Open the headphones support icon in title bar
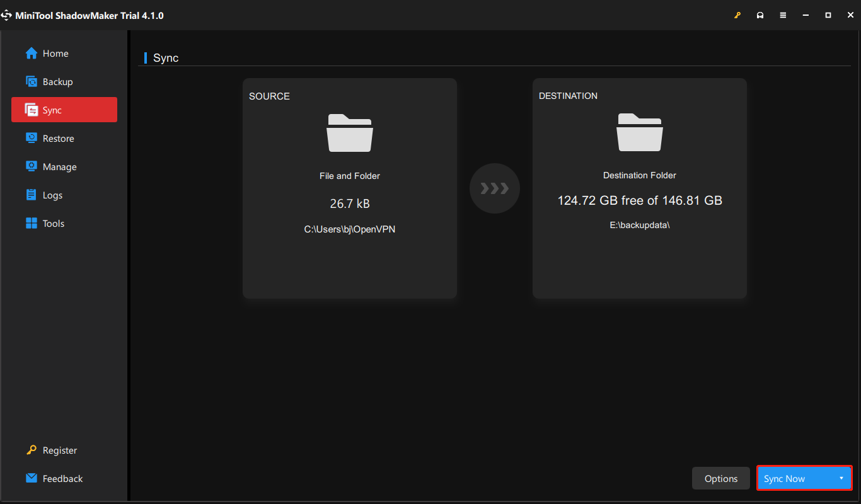This screenshot has height=504, width=861. click(760, 14)
